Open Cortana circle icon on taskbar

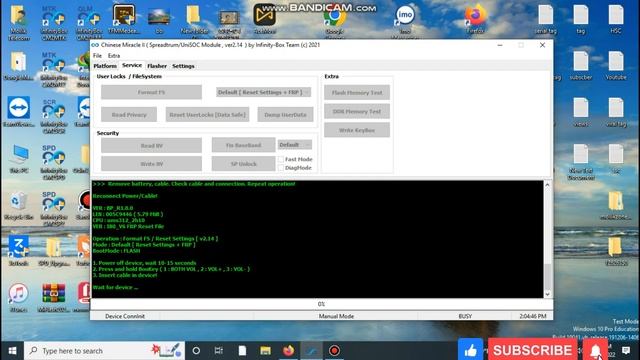(196, 351)
